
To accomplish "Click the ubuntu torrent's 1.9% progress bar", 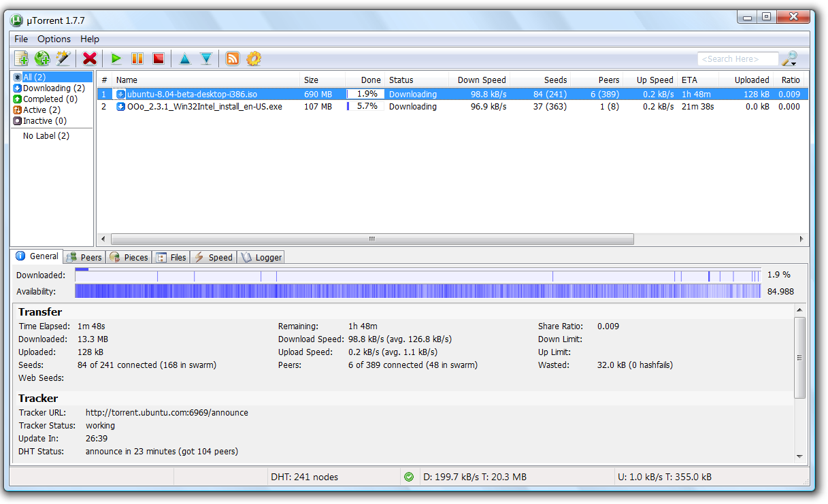I will pos(365,95).
